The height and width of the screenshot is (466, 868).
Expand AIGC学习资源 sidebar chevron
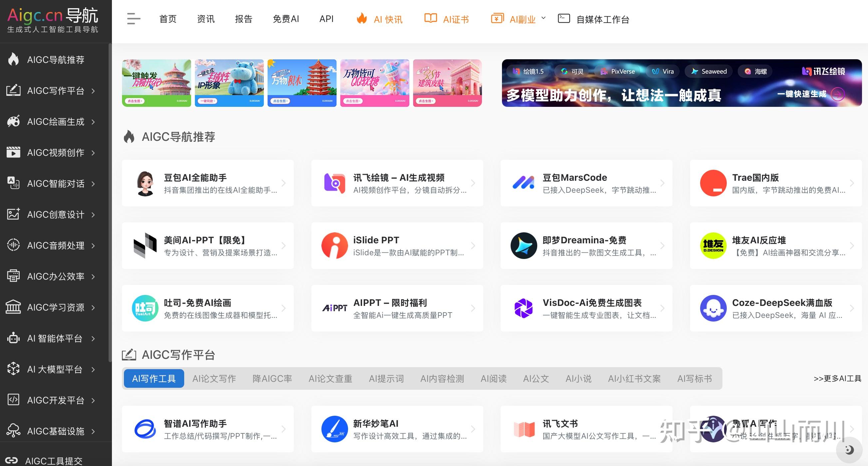[93, 308]
